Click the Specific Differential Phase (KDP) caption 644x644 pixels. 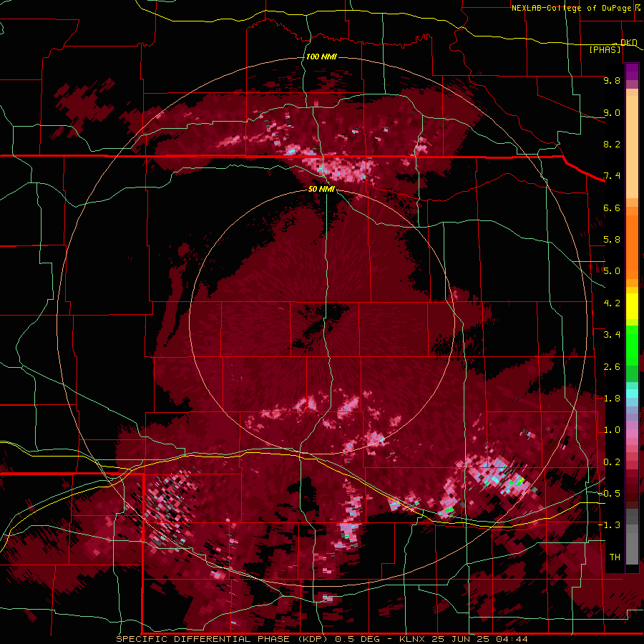(x=223, y=639)
